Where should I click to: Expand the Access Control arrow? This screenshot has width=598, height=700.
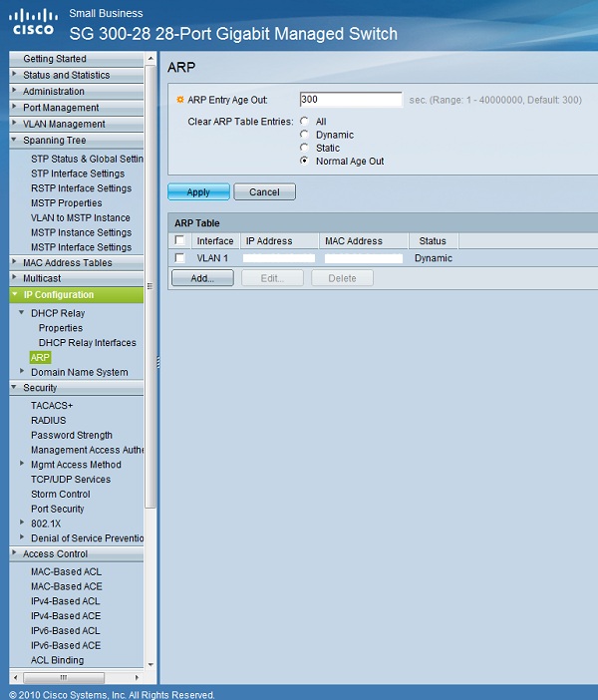click(x=14, y=552)
